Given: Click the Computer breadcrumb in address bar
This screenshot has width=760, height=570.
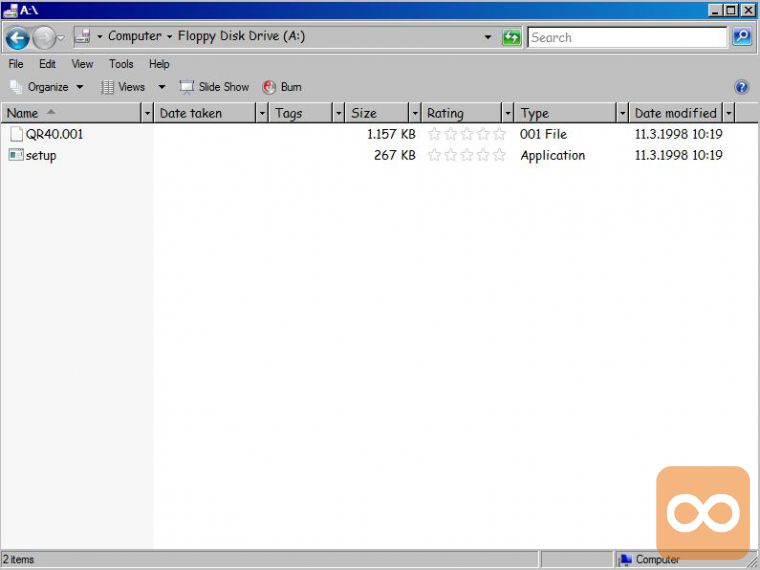Looking at the screenshot, I should 134,36.
